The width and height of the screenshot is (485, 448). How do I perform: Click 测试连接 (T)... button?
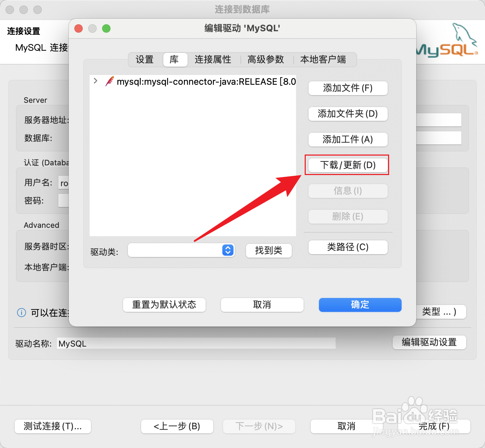[53, 426]
